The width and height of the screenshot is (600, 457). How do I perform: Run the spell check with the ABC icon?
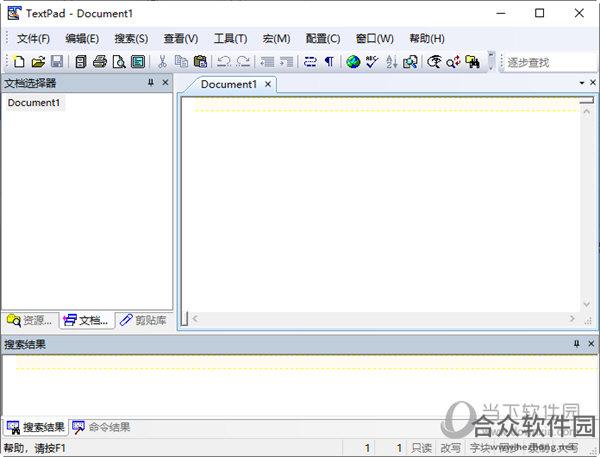point(372,61)
